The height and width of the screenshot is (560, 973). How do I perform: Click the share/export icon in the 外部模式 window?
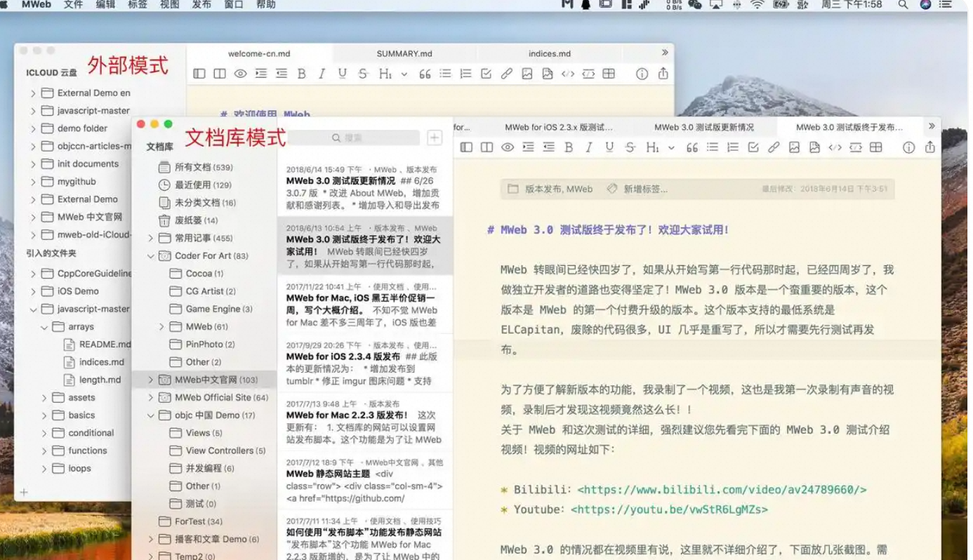(663, 73)
